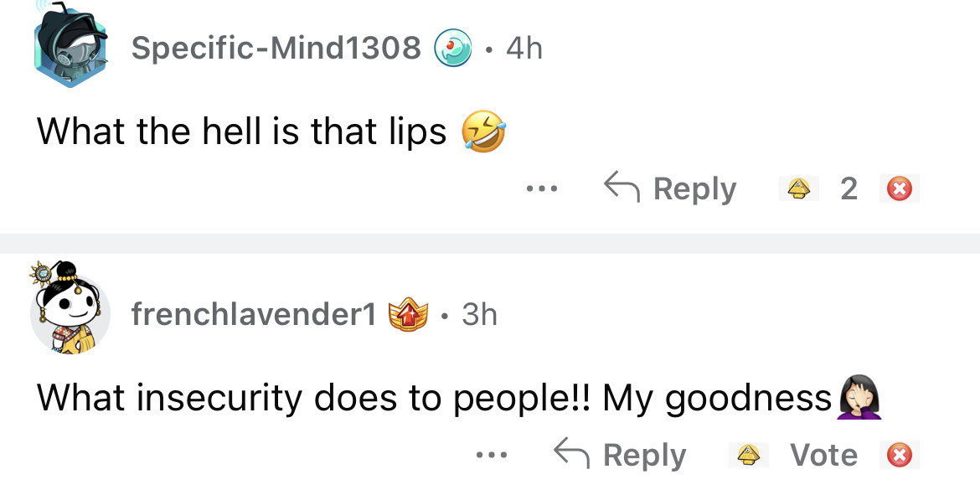Downvote the comment by frenchlavender1
Viewport: 980px width, 495px height.
[899, 456]
